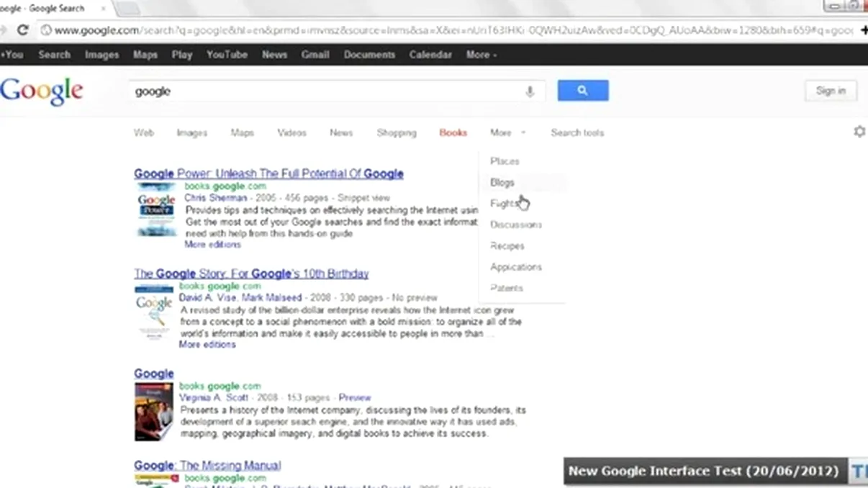
Task: Click the Preview link for Virginia Scott book
Action: (355, 397)
